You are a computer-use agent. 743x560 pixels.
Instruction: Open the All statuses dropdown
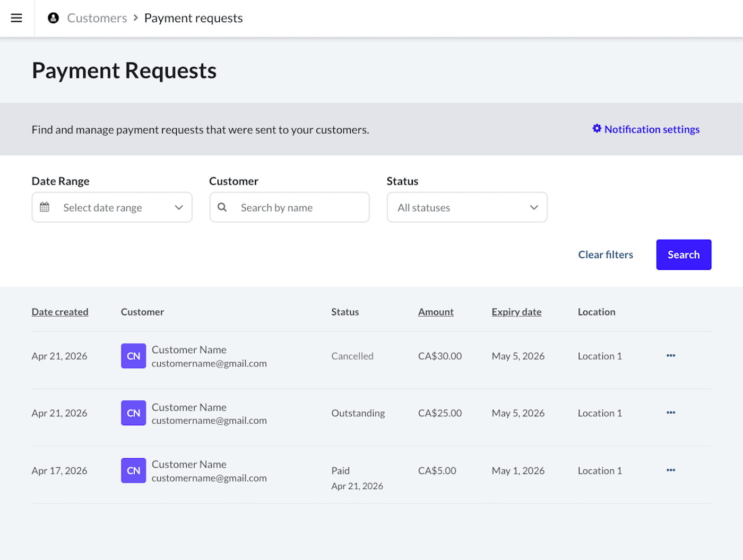466,207
